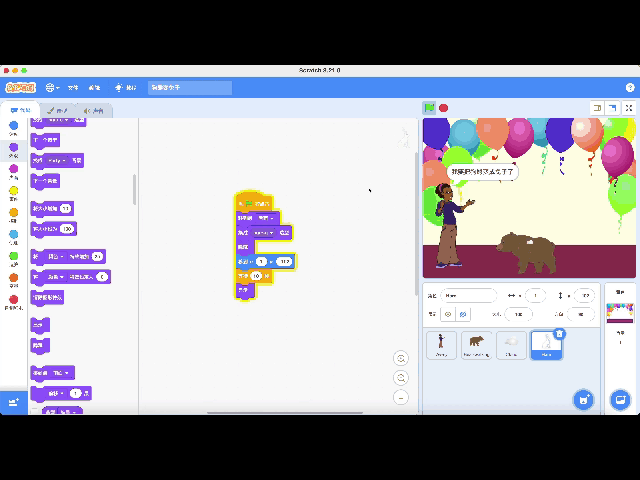Select the Avery sprite thumbnail
Screen dimensions: 640x480
point(441,345)
